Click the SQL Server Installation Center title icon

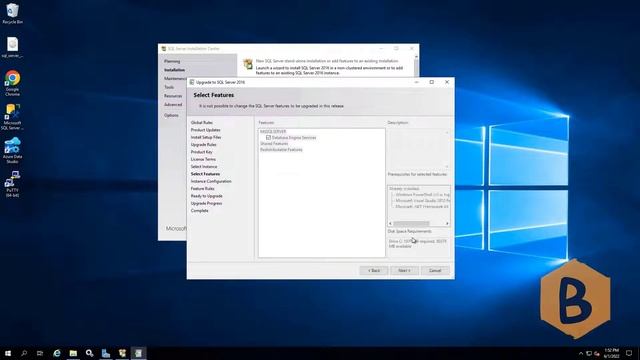(164, 49)
